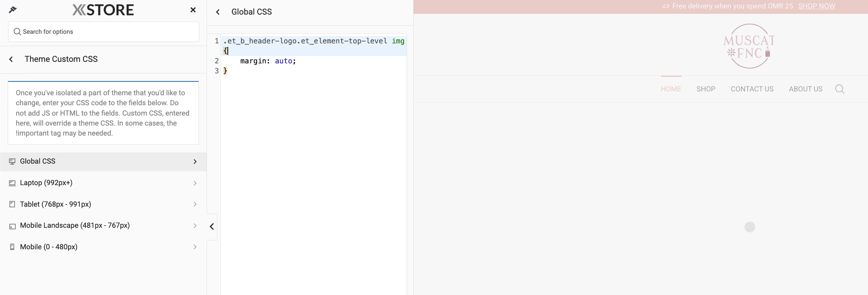Click the Theme Custom CSS heading
This screenshot has width=868, height=295.
[61, 59]
